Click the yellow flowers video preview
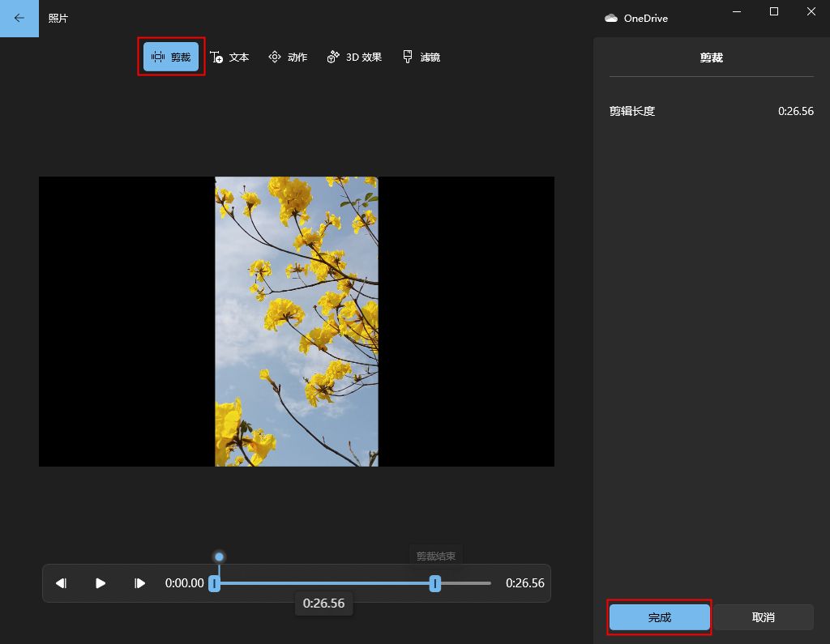This screenshot has width=830, height=644. pyautogui.click(x=297, y=322)
